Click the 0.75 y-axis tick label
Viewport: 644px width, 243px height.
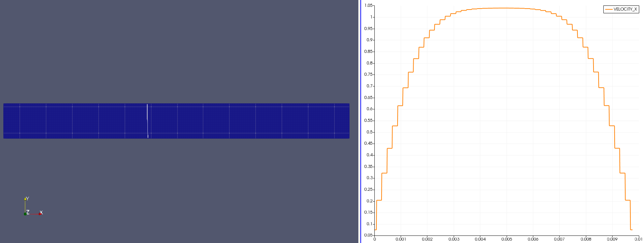(x=368, y=74)
